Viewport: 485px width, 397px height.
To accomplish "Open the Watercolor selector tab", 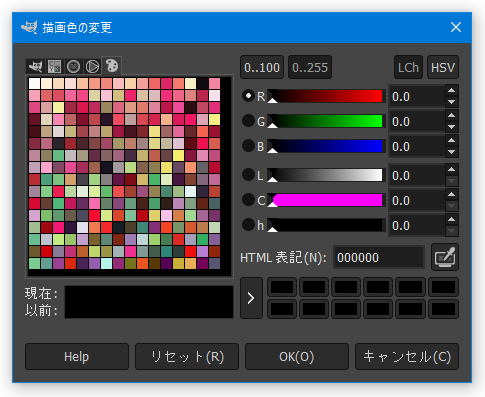I will [73, 66].
